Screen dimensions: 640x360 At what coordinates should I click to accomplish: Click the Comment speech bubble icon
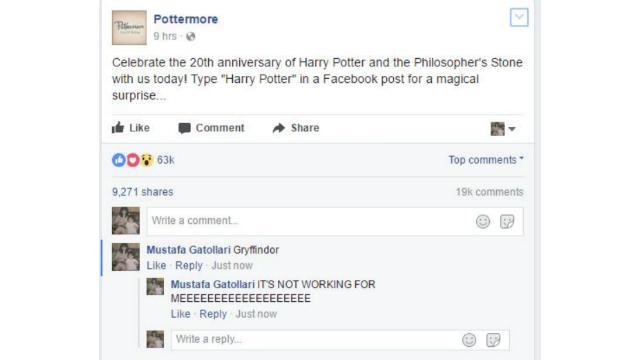click(184, 128)
